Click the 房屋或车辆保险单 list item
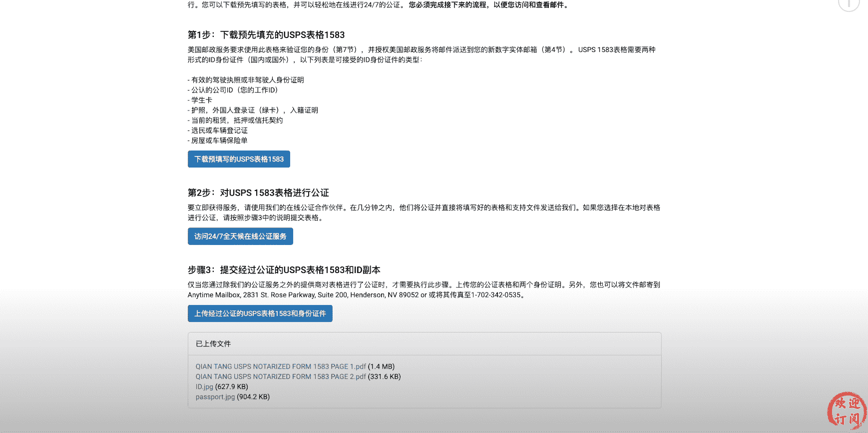868x433 pixels. [219, 140]
